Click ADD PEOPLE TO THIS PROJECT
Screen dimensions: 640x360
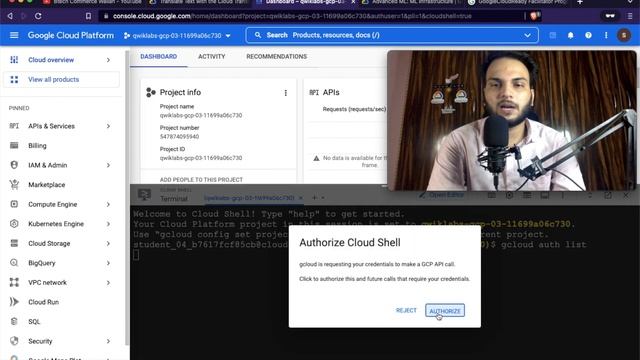(201, 180)
